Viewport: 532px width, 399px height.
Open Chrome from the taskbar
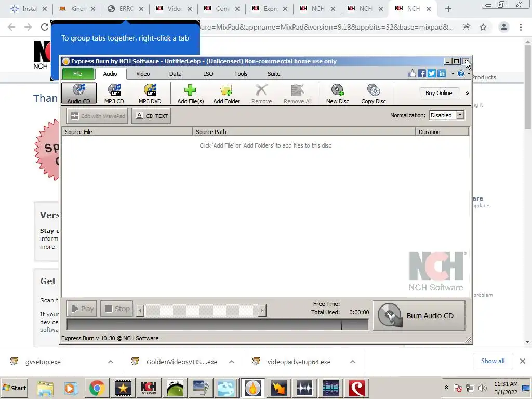coord(97,388)
